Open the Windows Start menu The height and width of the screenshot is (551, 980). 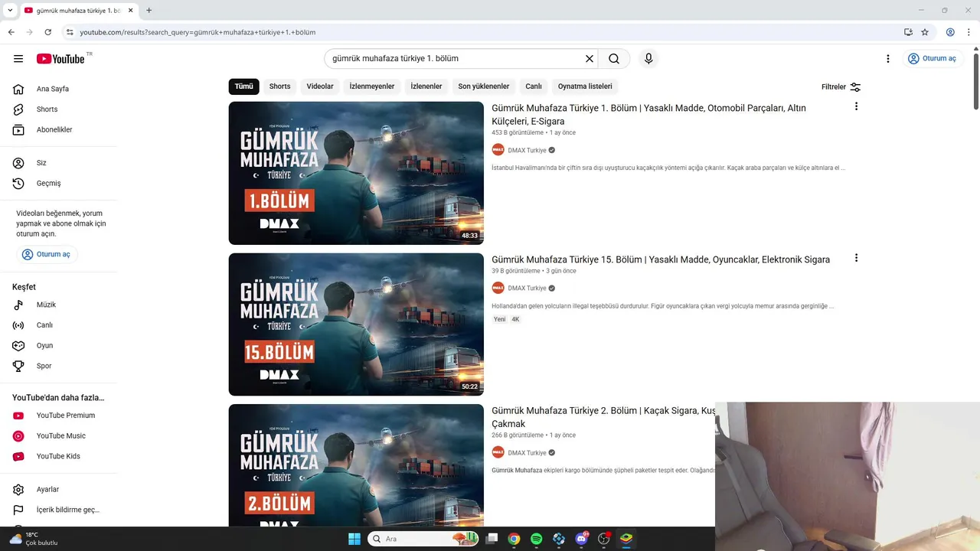click(354, 539)
